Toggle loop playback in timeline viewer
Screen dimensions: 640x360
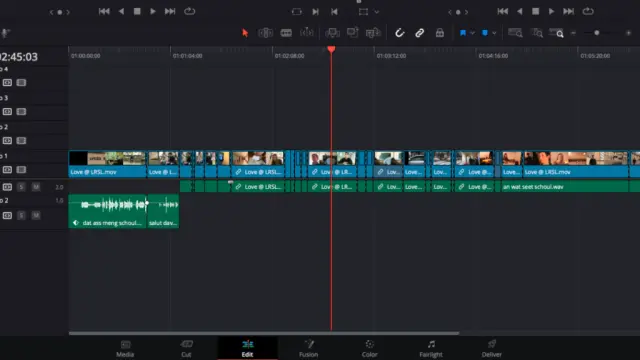point(588,11)
